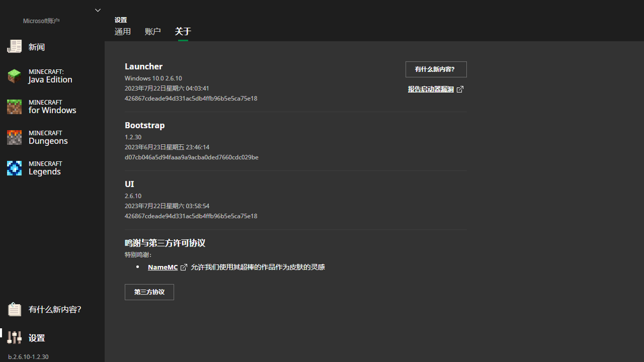Click the 设置 settings sliders icon
This screenshot has width=644, height=362.
14,337
